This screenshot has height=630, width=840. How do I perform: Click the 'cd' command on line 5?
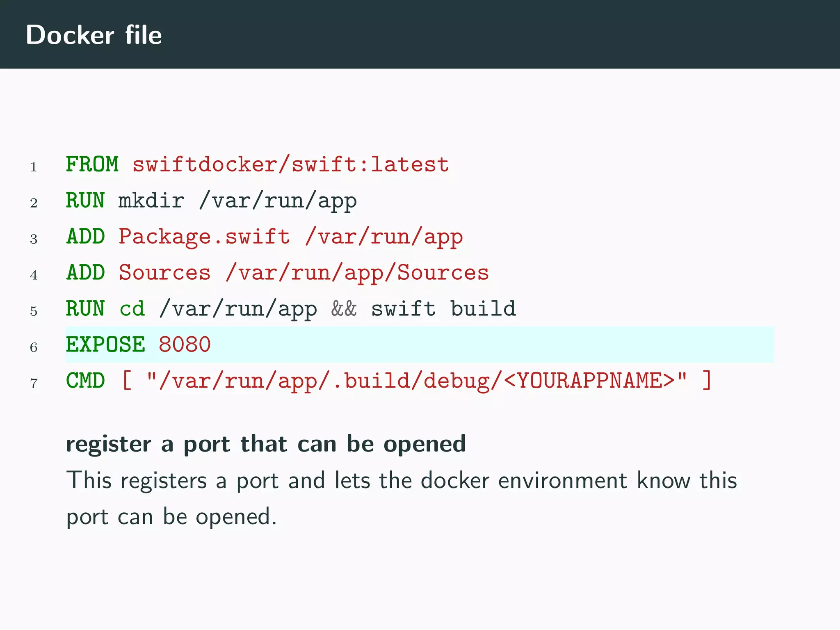coord(132,309)
